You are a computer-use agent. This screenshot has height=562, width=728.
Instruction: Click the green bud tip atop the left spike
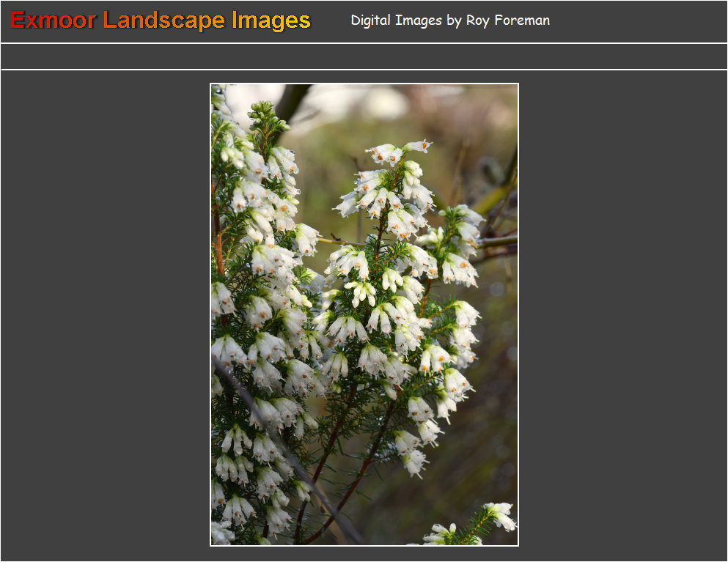pos(262,114)
